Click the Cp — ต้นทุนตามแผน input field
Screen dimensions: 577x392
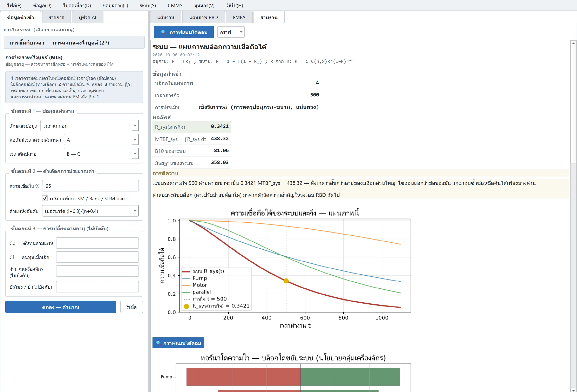pyautogui.click(x=97, y=243)
